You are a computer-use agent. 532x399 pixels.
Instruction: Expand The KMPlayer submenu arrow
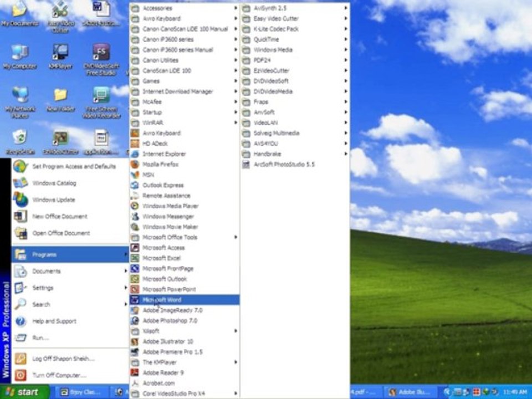pos(236,362)
